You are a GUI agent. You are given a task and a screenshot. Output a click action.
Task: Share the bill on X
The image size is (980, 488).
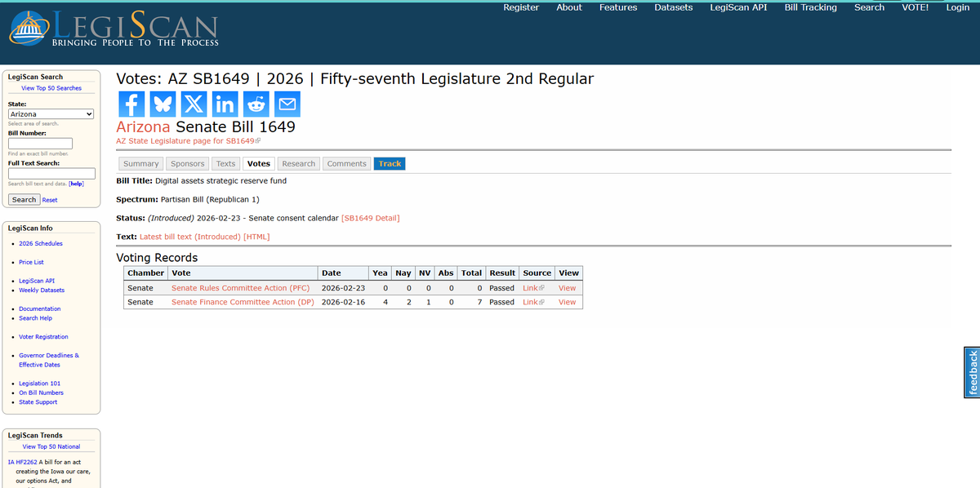click(x=194, y=104)
